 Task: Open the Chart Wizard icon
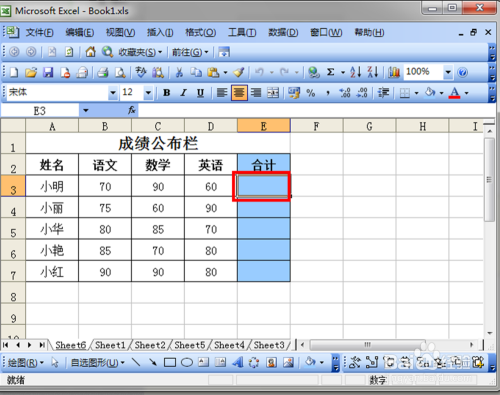(394, 72)
